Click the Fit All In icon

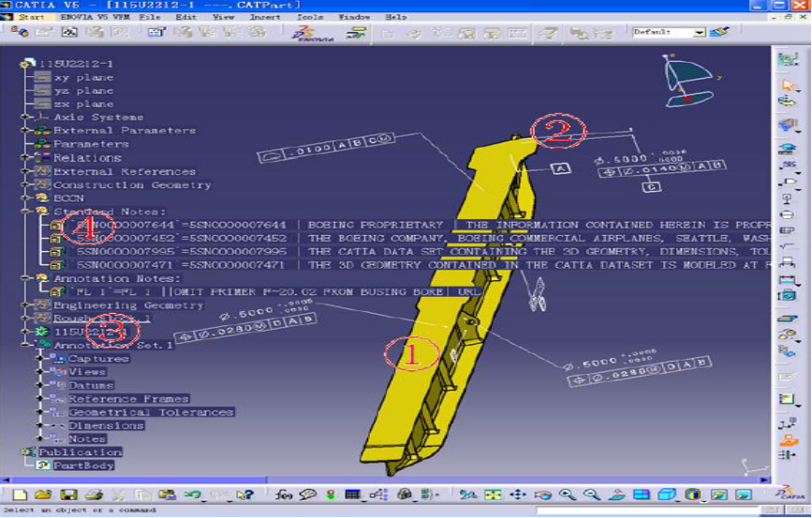pyautogui.click(x=492, y=495)
